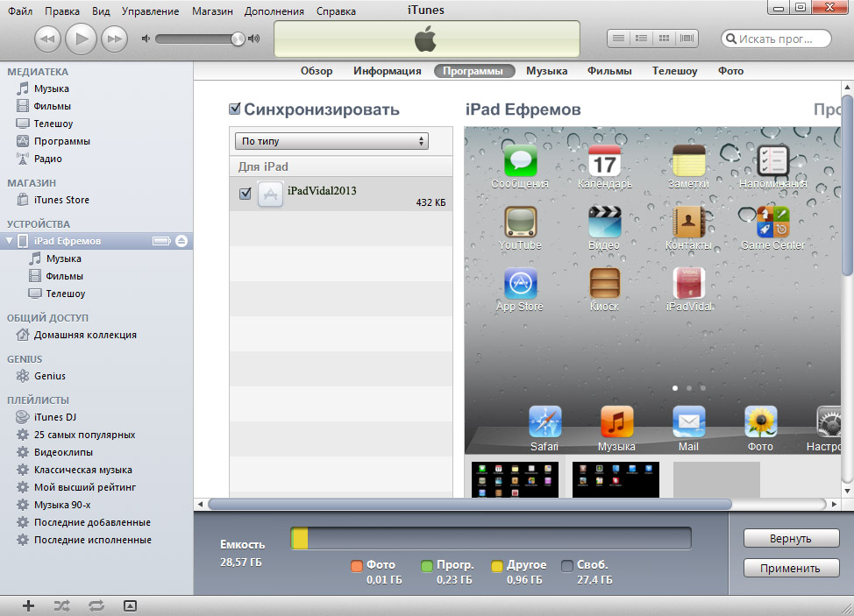Switch to the Музыка tab
Image resolution: width=854 pixels, height=616 pixels.
[546, 71]
